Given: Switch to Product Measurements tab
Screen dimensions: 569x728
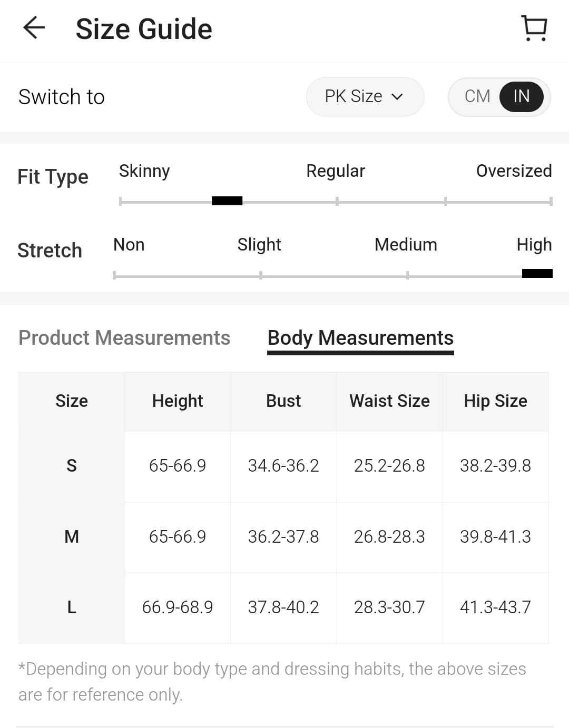Looking at the screenshot, I should pos(124,338).
